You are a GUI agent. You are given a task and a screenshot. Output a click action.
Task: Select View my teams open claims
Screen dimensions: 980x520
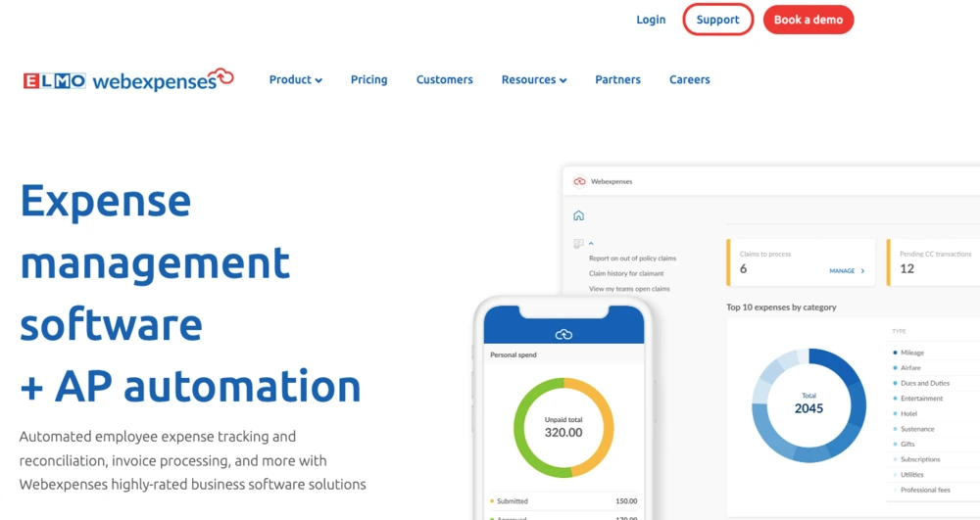tap(629, 289)
